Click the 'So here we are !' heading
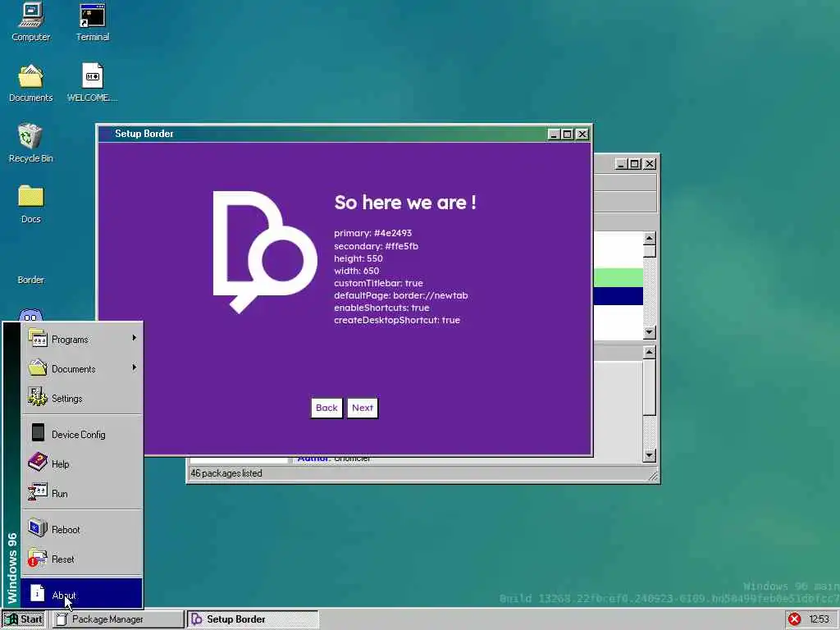840x630 pixels. 405,203
